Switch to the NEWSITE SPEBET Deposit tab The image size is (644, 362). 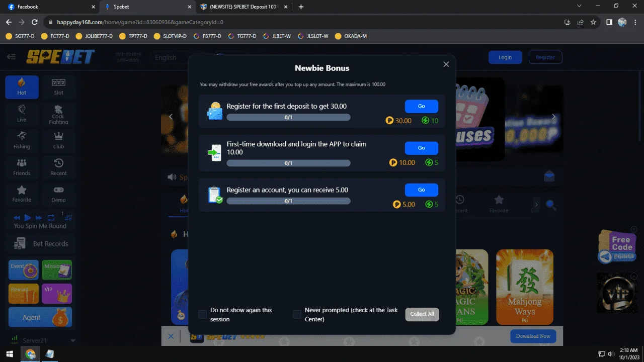[x=244, y=7]
